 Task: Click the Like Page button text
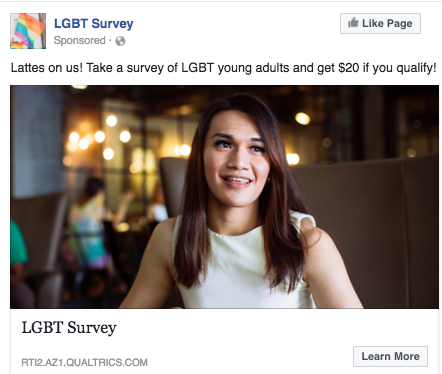coord(387,23)
